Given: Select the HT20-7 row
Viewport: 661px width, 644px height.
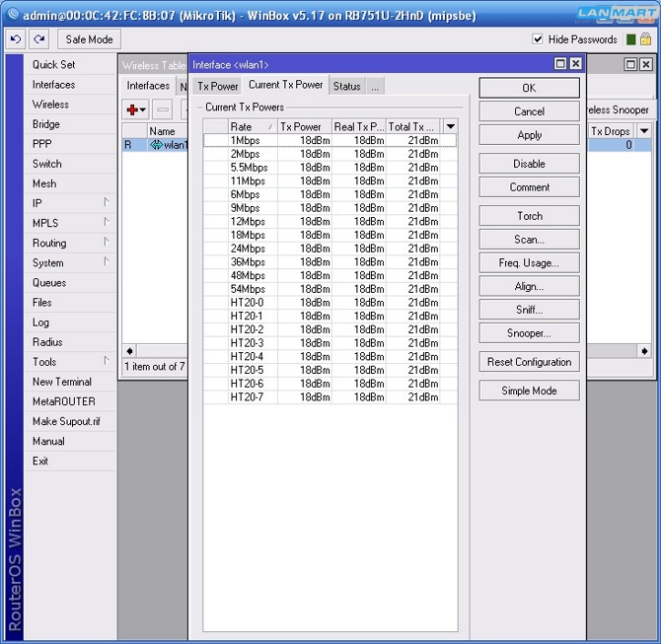Looking at the screenshot, I should tap(330, 396).
